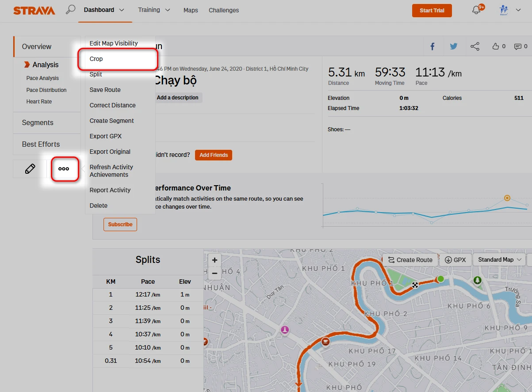532x392 pixels.
Task: Choose Save Route from the options menu
Action: (x=105, y=90)
